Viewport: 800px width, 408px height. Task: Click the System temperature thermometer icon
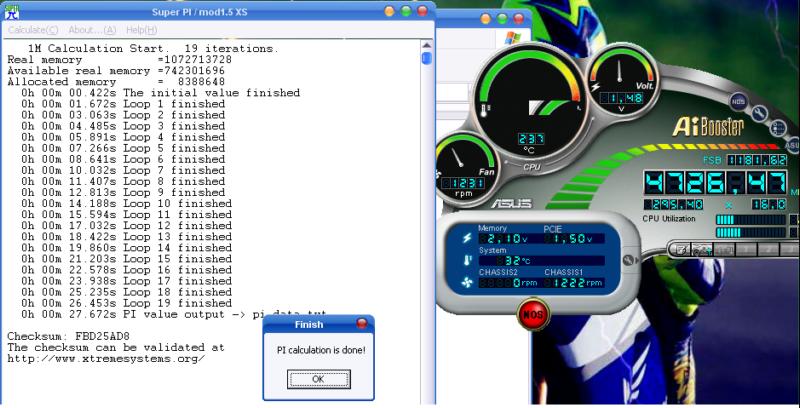(467, 260)
